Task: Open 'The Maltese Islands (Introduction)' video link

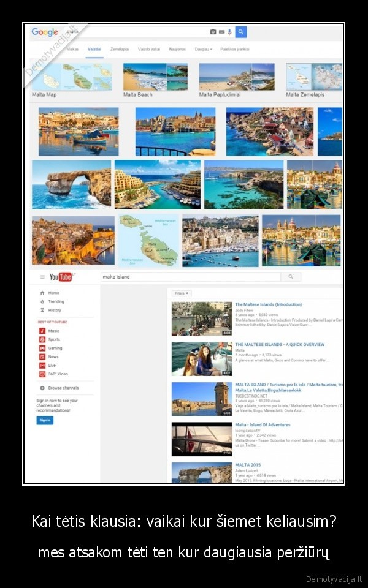Action: [x=268, y=304]
